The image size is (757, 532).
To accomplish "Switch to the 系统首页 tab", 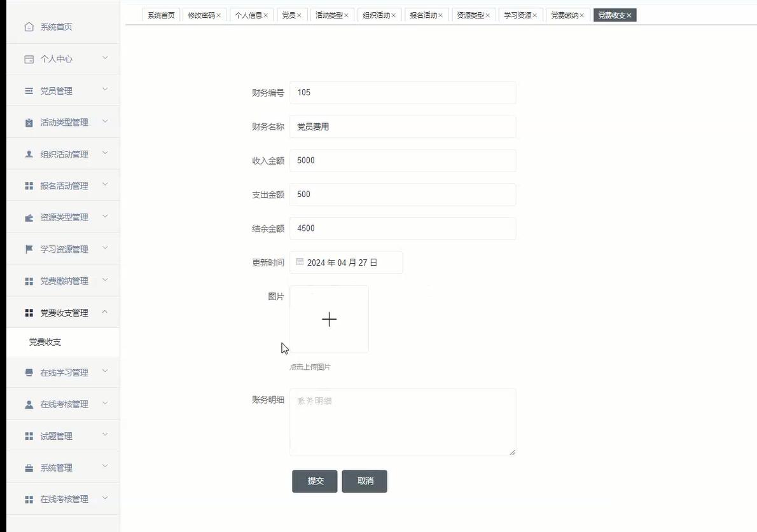I will click(x=160, y=15).
